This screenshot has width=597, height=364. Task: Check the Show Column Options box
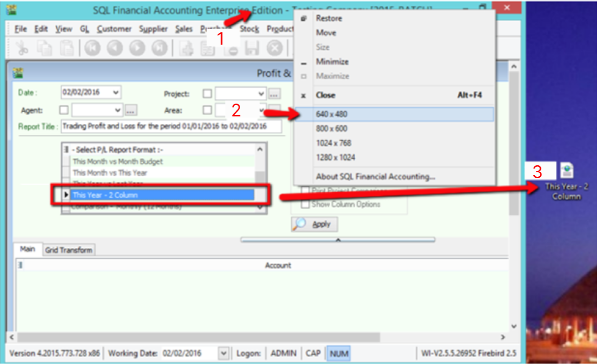[x=305, y=204]
